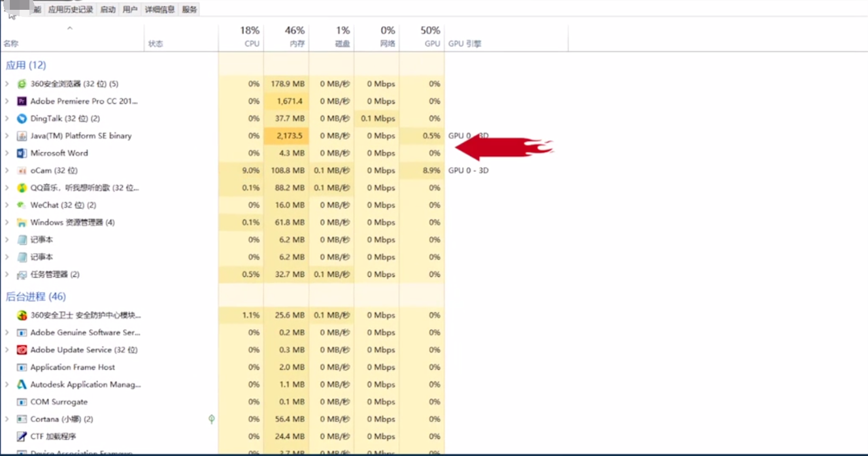The width and height of the screenshot is (868, 456).
Task: Sort processes by 内存 column
Action: (x=286, y=37)
